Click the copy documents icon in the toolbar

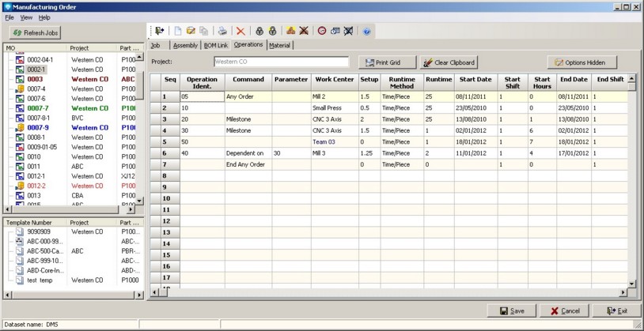(x=203, y=31)
